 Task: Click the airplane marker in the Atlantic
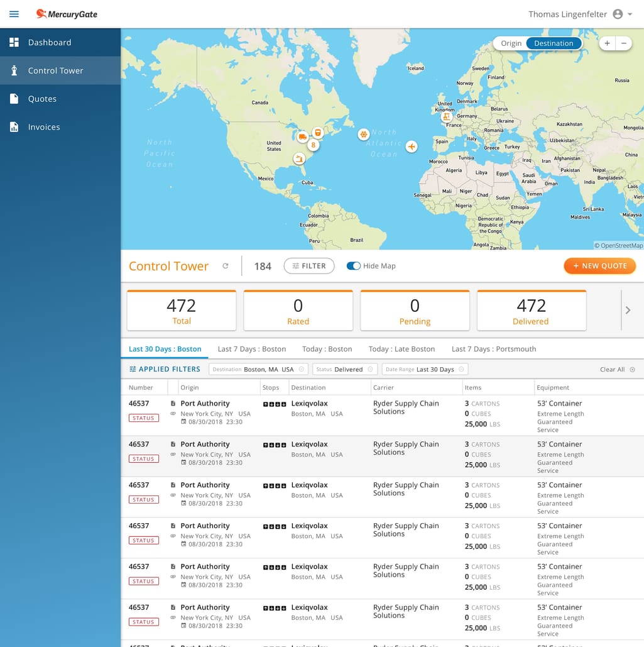pos(412,147)
